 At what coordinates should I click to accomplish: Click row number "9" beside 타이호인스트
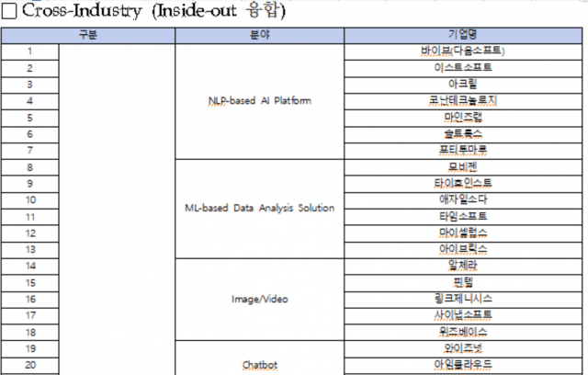30,184
